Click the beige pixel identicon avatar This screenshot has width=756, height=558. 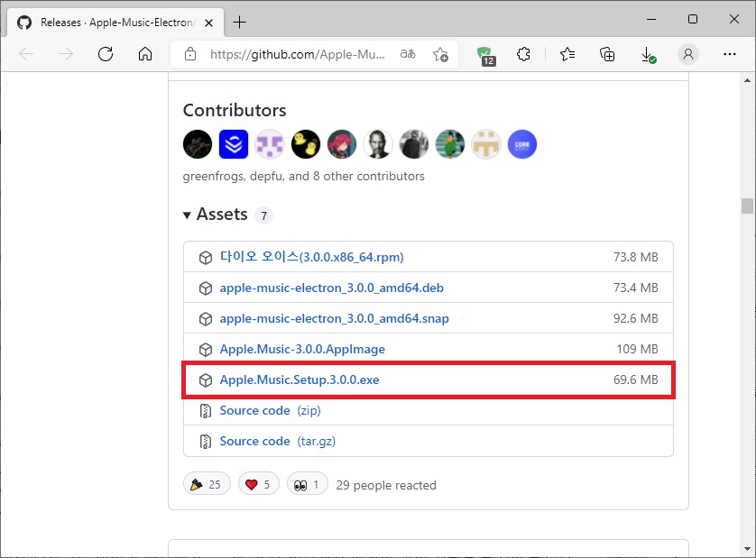tap(486, 144)
